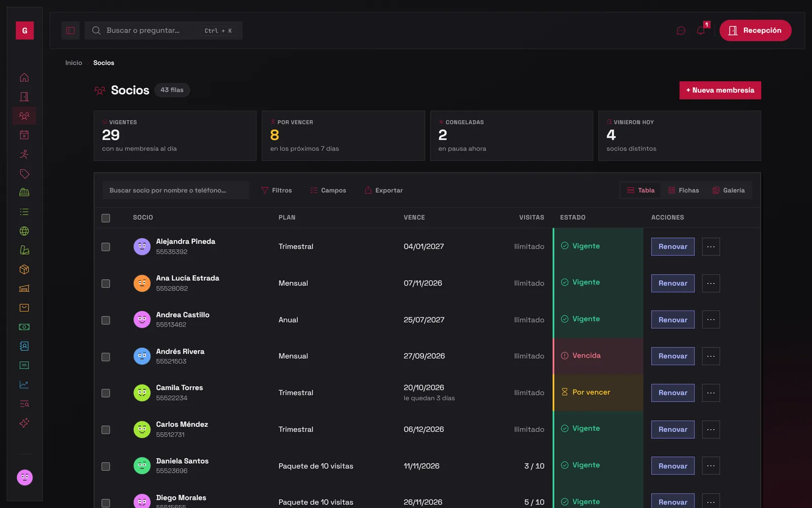Image resolution: width=812 pixels, height=508 pixels.
Task: Open the home icon in the sidebar
Action: click(24, 77)
